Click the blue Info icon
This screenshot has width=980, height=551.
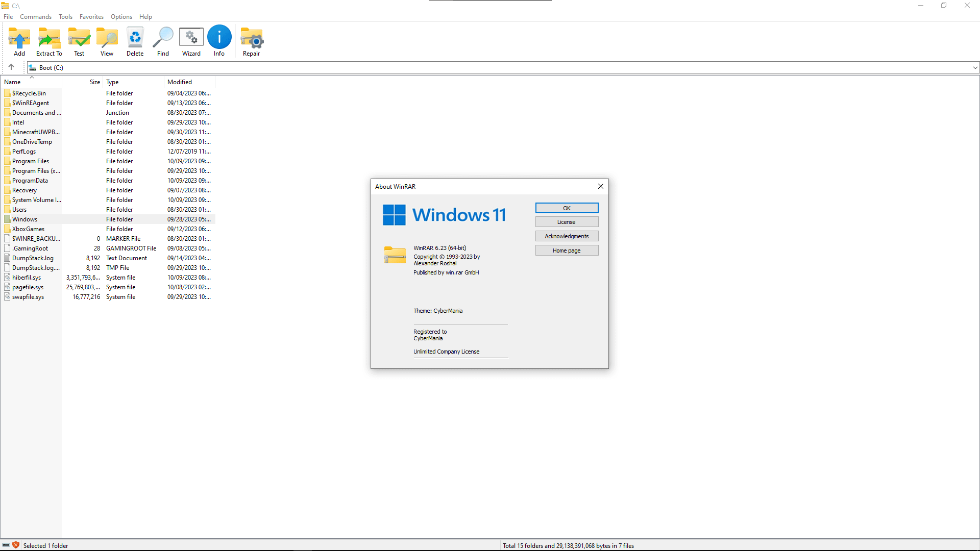[x=219, y=37]
